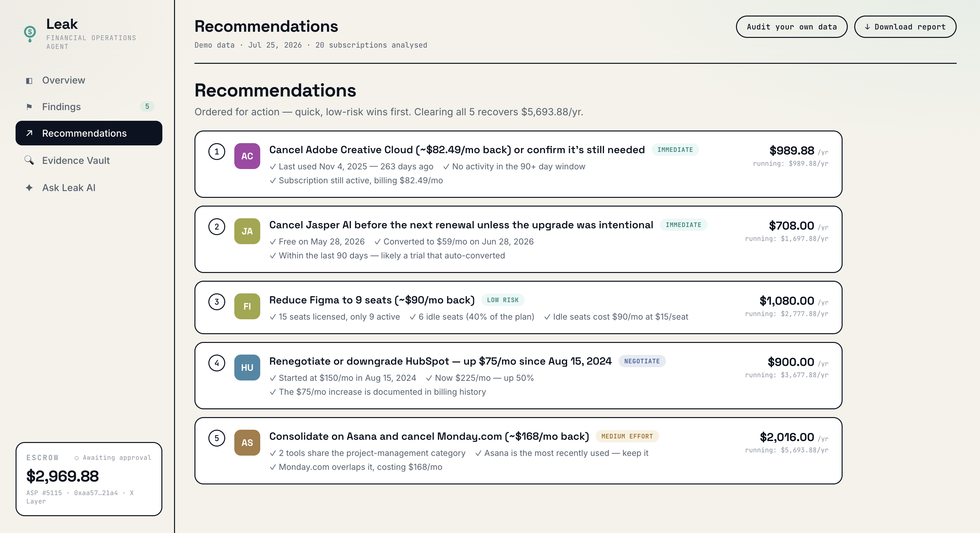Open the Consolidate on Asana recommendation title
The width and height of the screenshot is (980, 533).
point(429,437)
